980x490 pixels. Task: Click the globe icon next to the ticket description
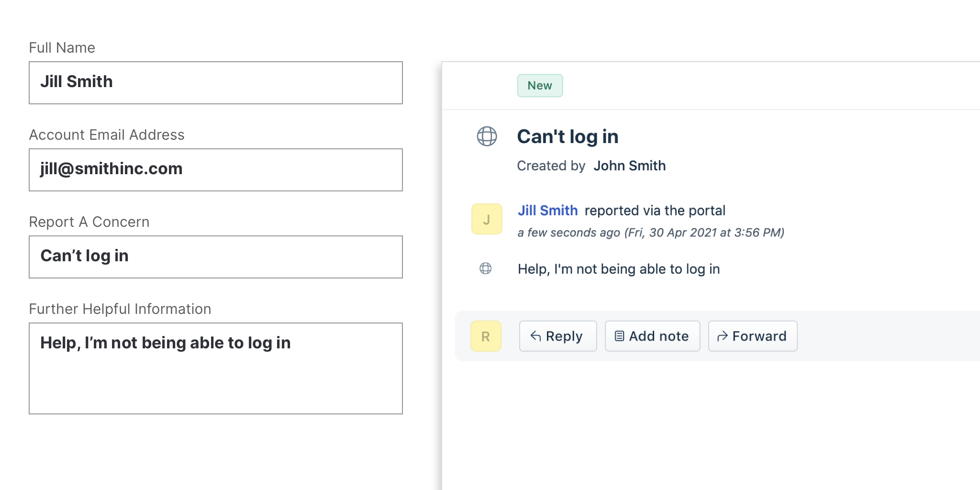tap(485, 269)
